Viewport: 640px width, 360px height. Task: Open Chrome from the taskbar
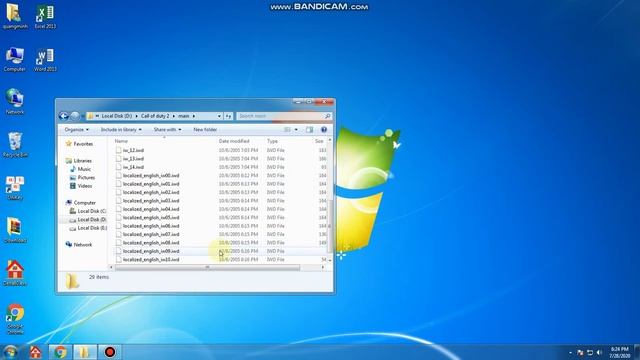[60, 352]
